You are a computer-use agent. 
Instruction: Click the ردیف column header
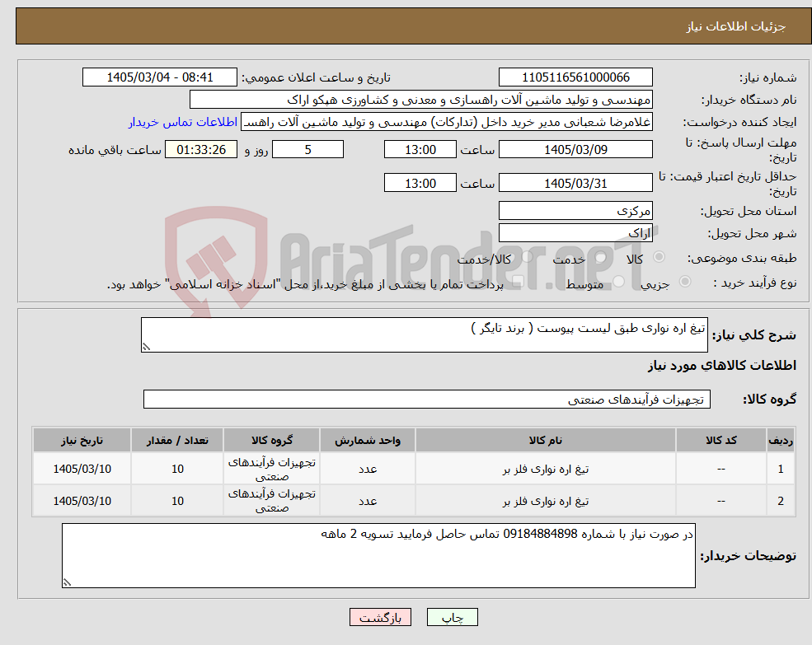click(781, 440)
